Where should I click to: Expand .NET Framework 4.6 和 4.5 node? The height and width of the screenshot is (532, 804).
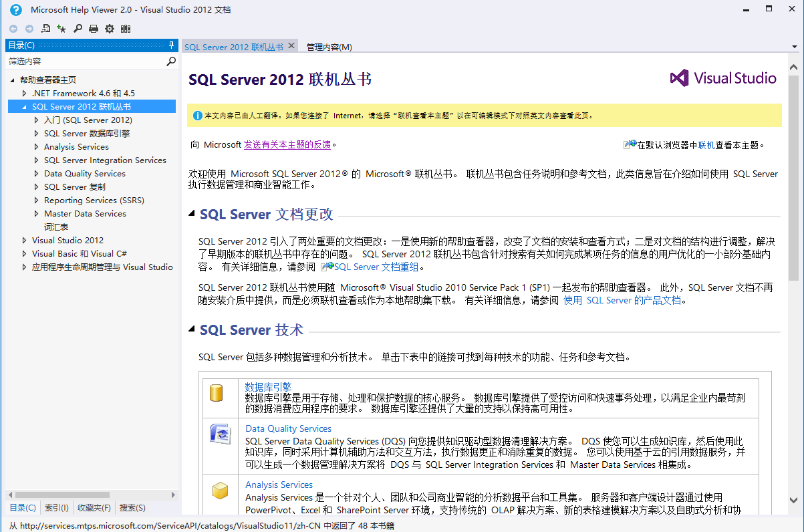point(25,94)
